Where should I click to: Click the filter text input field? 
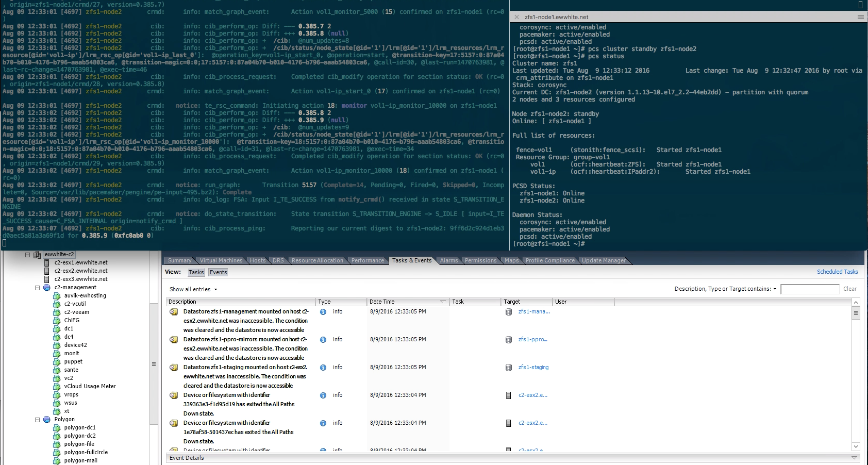coord(810,289)
